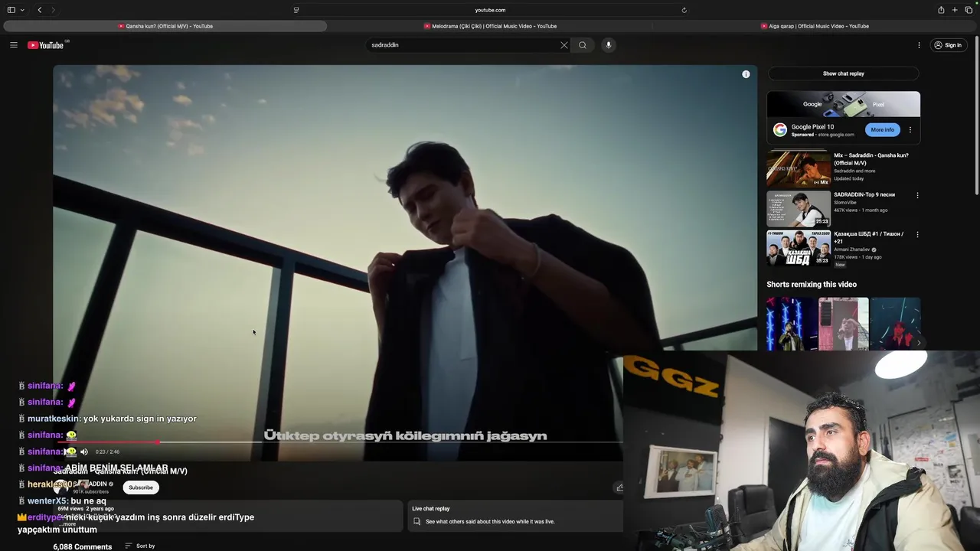Reload the page with Safari refresh icon
The image size is (980, 551).
pos(684,10)
